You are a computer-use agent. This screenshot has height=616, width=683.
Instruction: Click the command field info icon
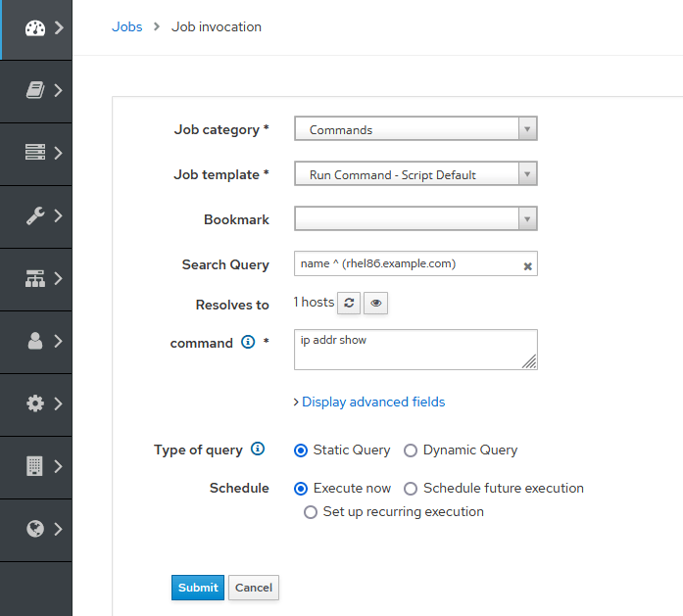click(248, 343)
